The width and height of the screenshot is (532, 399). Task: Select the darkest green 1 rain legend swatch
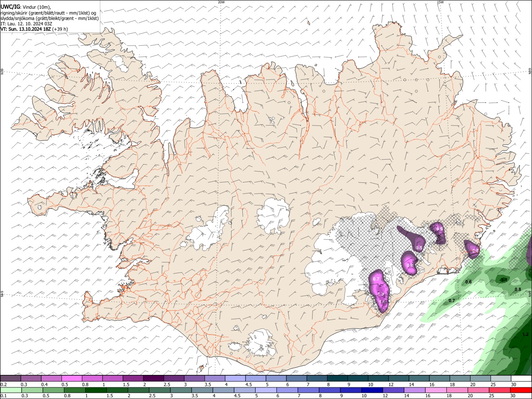tap(96, 390)
